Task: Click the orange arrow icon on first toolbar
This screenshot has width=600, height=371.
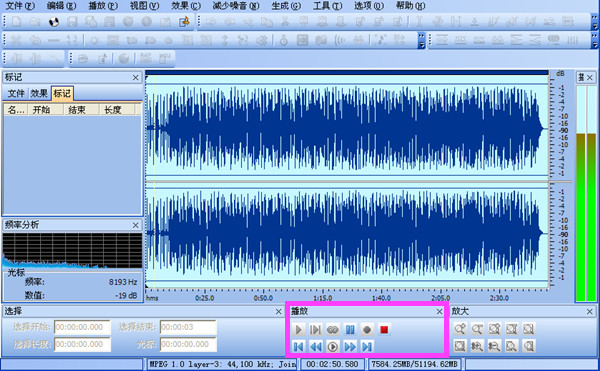Action: click(x=184, y=22)
